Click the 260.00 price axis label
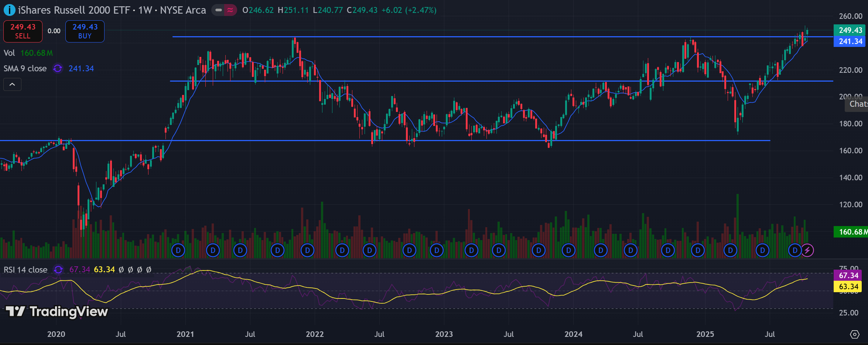The height and width of the screenshot is (345, 868). click(851, 16)
